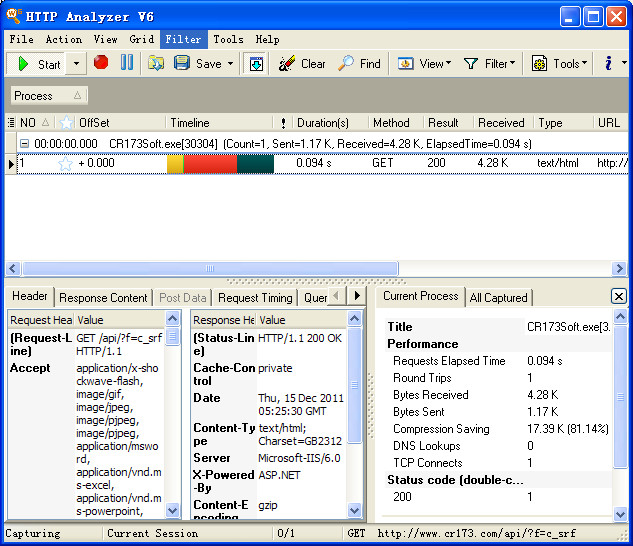Click the Find magnifier icon
Viewport: 633px width, 546px height.
pyautogui.click(x=346, y=63)
